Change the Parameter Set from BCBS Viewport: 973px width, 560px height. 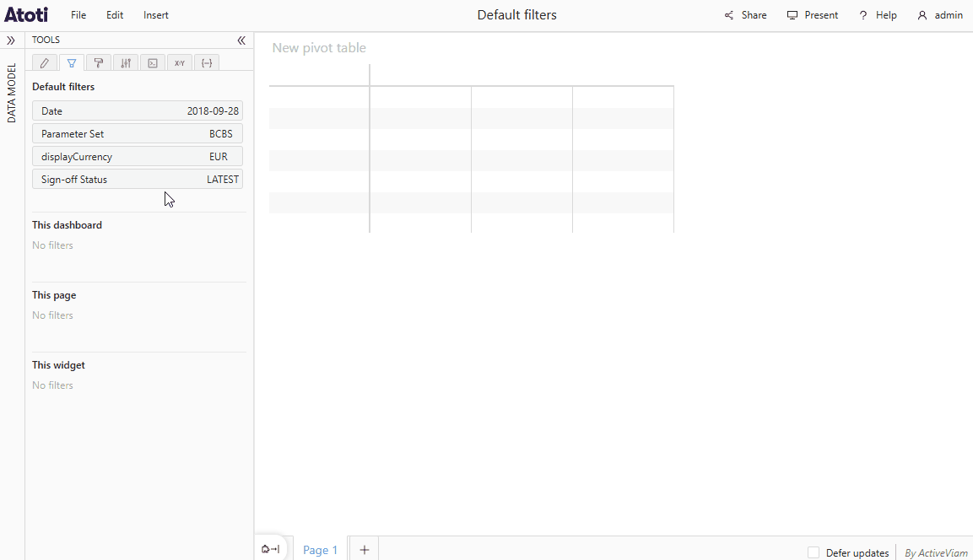pos(137,133)
